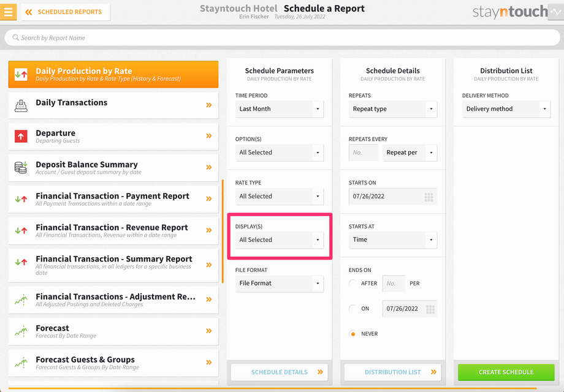The height and width of the screenshot is (392, 564).
Task: Click the chevron on Adjustment report row
Action: [x=208, y=300]
